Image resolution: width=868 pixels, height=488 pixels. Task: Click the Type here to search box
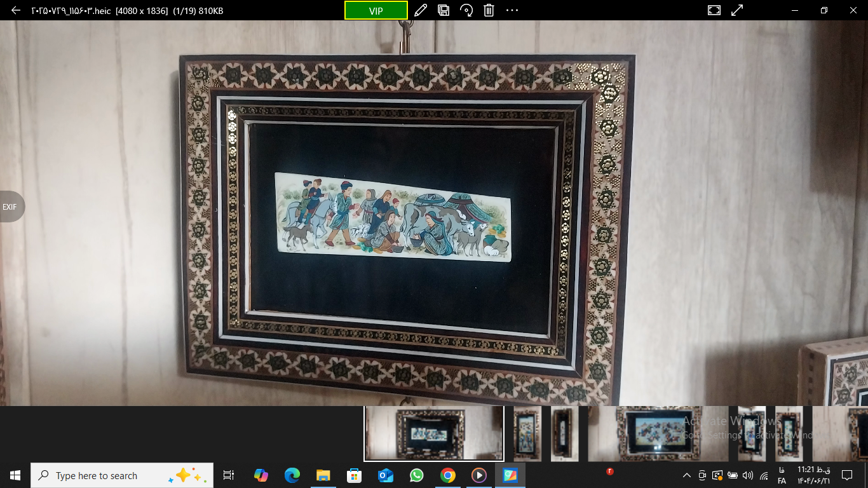coord(122,475)
